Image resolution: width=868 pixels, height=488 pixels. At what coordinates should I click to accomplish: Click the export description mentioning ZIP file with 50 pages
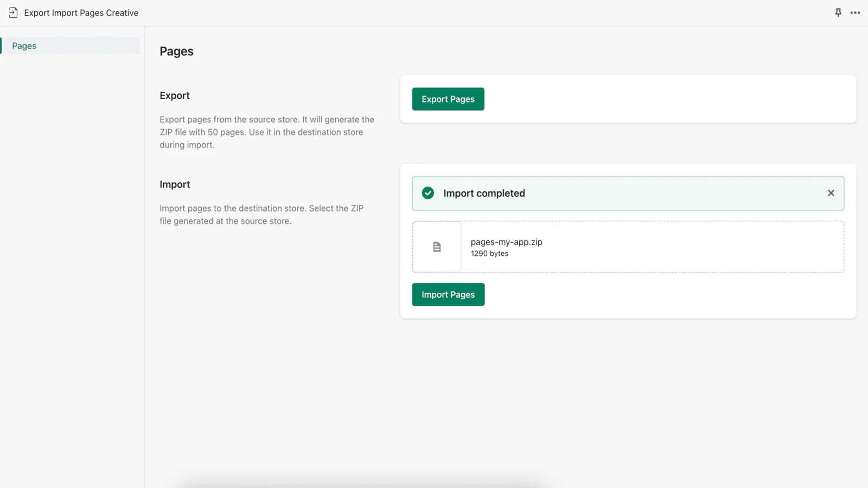[x=267, y=132]
